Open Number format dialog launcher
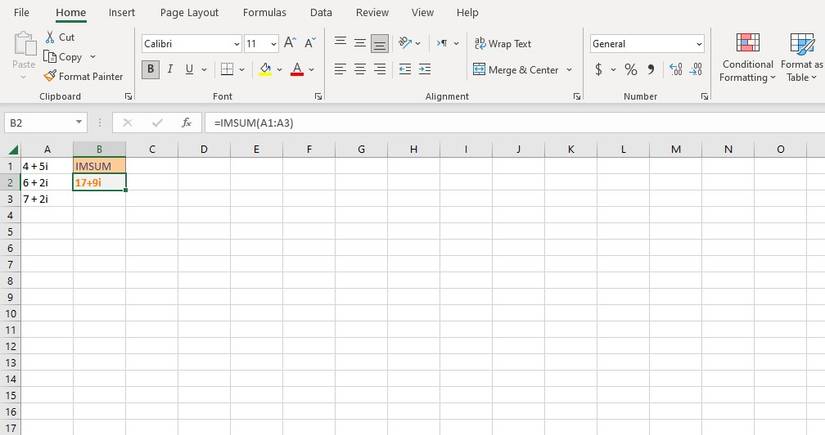The width and height of the screenshot is (825, 435). [x=705, y=97]
